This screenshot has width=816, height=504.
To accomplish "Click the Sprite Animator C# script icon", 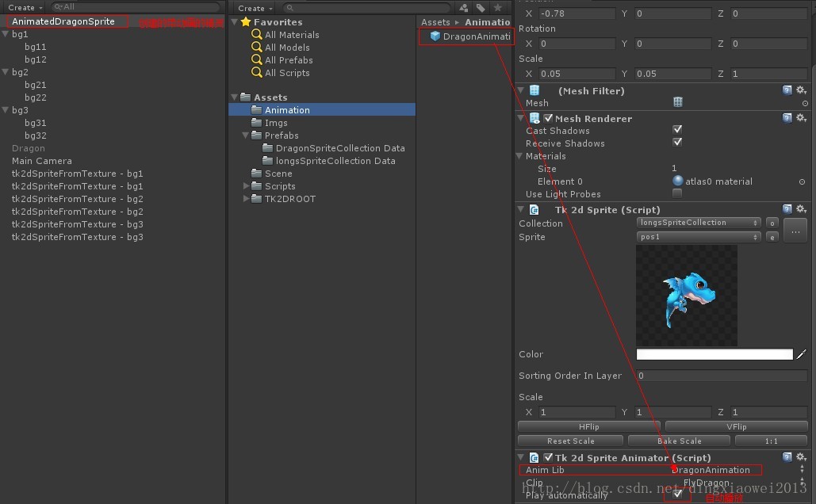I will (x=534, y=458).
